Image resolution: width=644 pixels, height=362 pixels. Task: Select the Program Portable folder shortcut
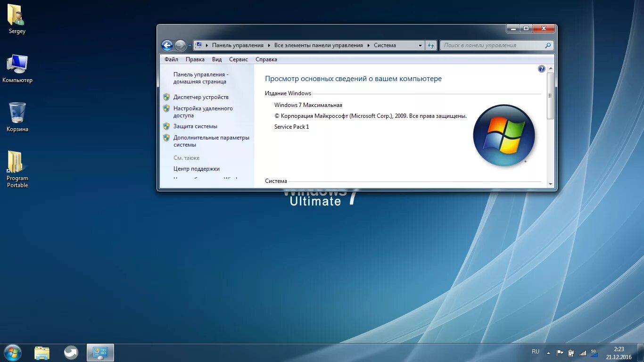(17, 169)
